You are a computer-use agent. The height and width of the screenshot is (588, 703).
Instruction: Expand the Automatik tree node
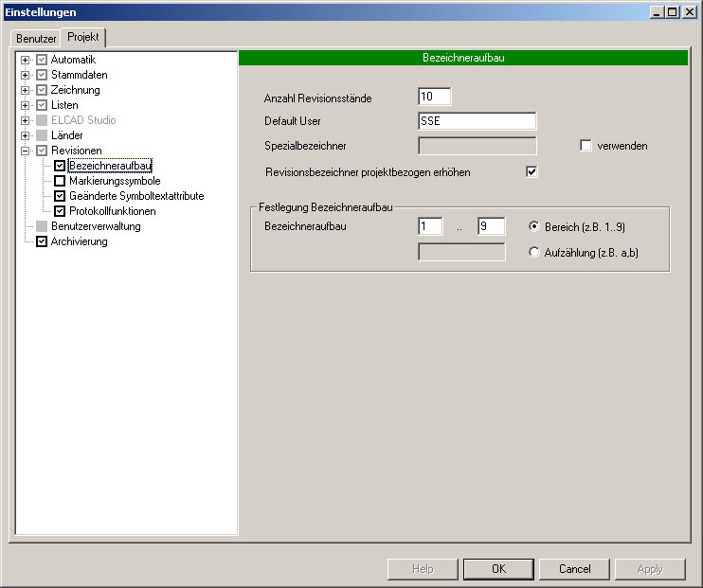pyautogui.click(x=25, y=60)
